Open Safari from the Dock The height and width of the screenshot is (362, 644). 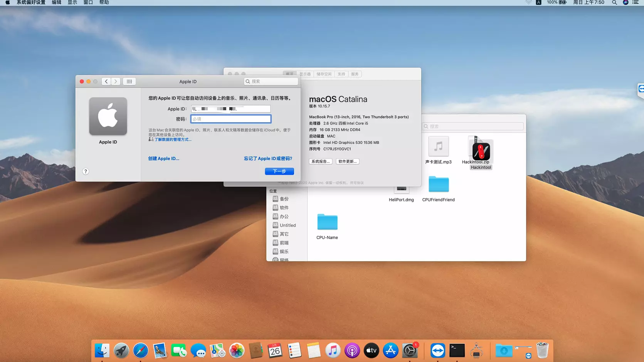[x=140, y=351]
